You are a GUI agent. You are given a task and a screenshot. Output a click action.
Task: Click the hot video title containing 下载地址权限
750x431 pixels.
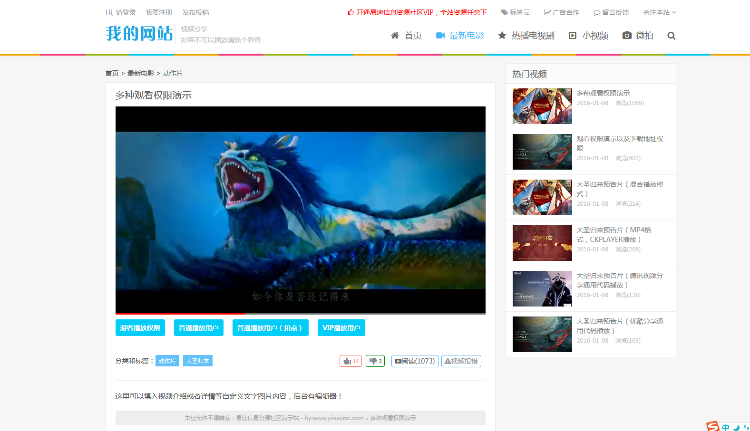[x=620, y=144]
